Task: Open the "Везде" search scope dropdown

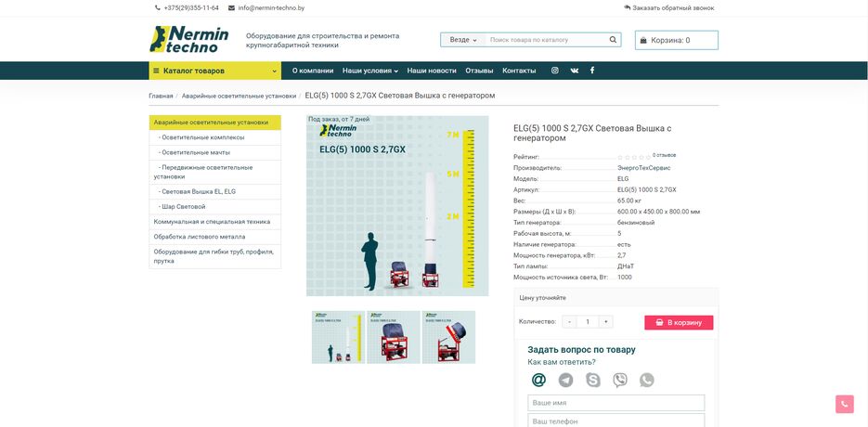Action: 462,40
